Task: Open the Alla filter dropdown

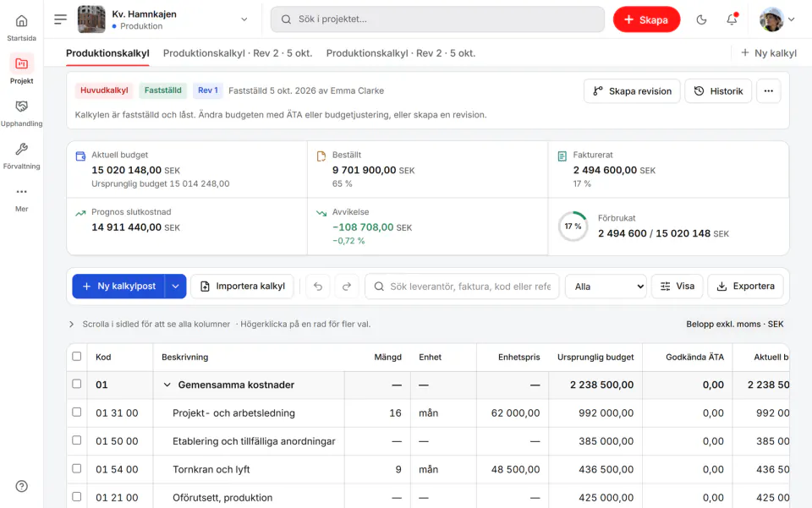Action: click(x=606, y=286)
